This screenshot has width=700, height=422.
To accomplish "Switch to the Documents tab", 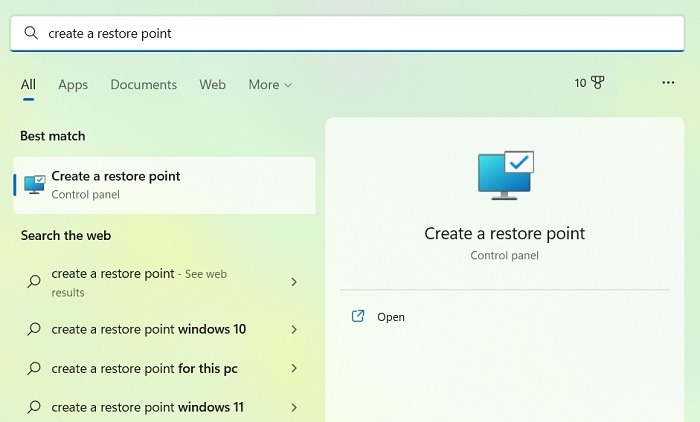I will coord(143,84).
